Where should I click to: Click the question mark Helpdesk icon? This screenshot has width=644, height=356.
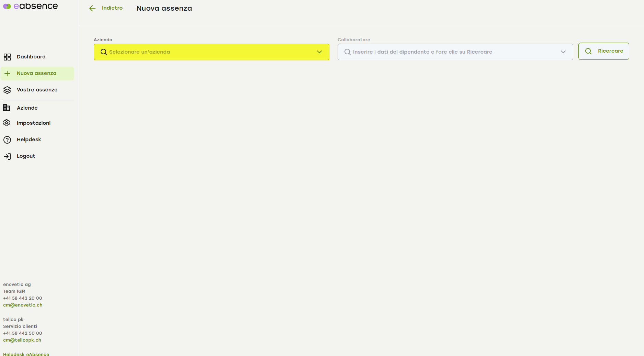[x=7, y=140]
